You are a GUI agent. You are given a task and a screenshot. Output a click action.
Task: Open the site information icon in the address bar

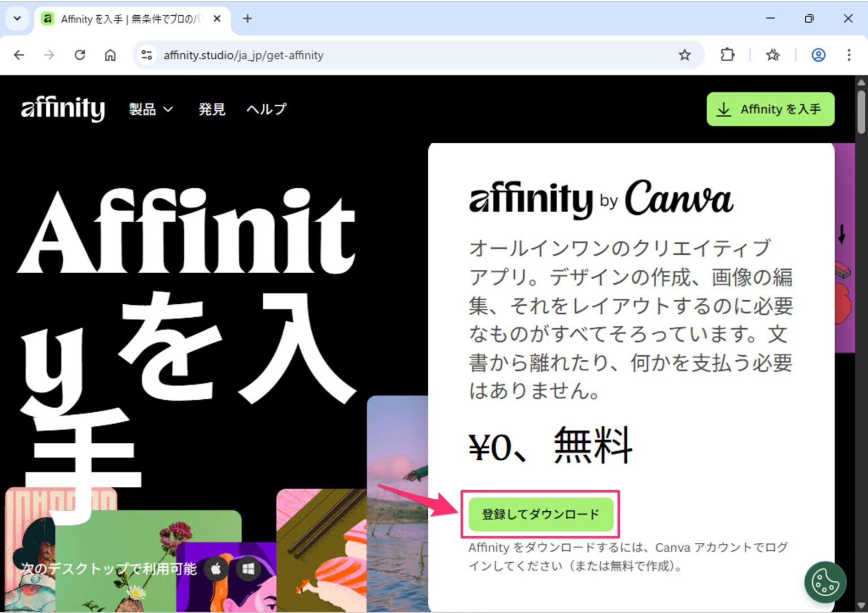coord(146,55)
